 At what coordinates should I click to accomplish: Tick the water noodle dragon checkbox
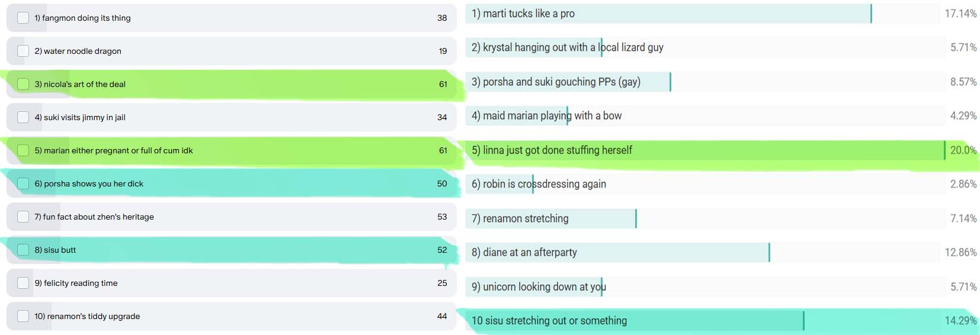(x=23, y=51)
